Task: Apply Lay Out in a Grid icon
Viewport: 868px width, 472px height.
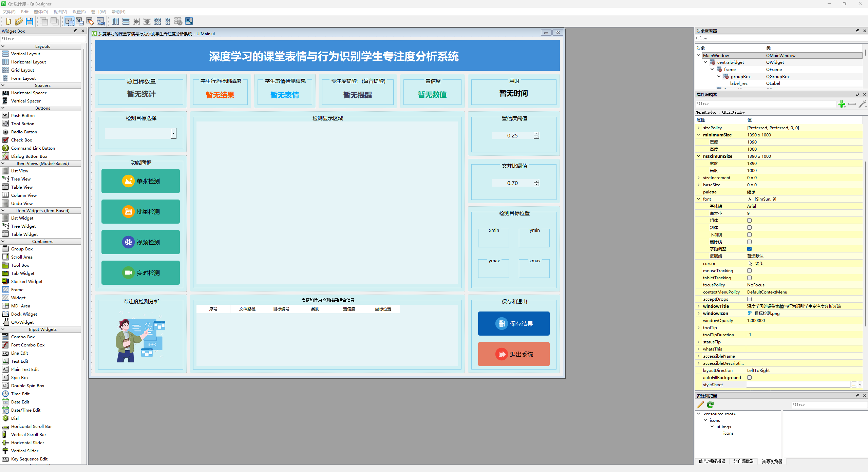Action: pos(157,21)
